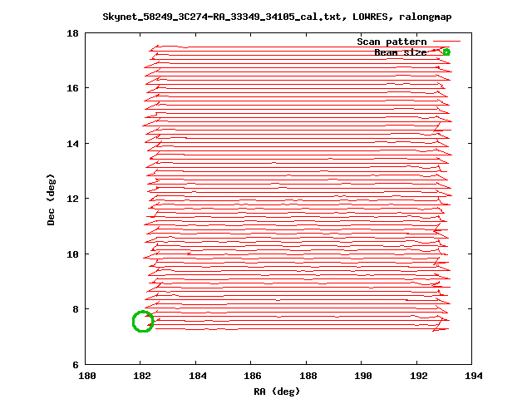The height and width of the screenshot is (399, 532).
Task: Click the y-axis tick label 6
Action: [76, 365]
